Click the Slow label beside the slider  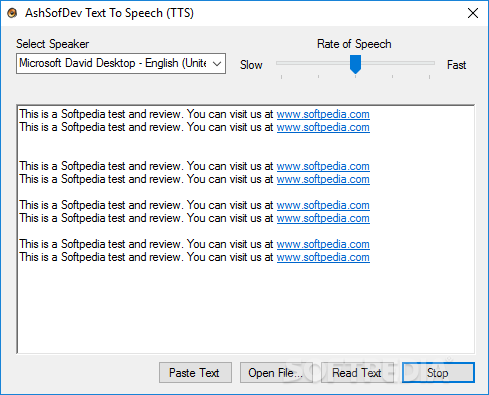(x=251, y=65)
